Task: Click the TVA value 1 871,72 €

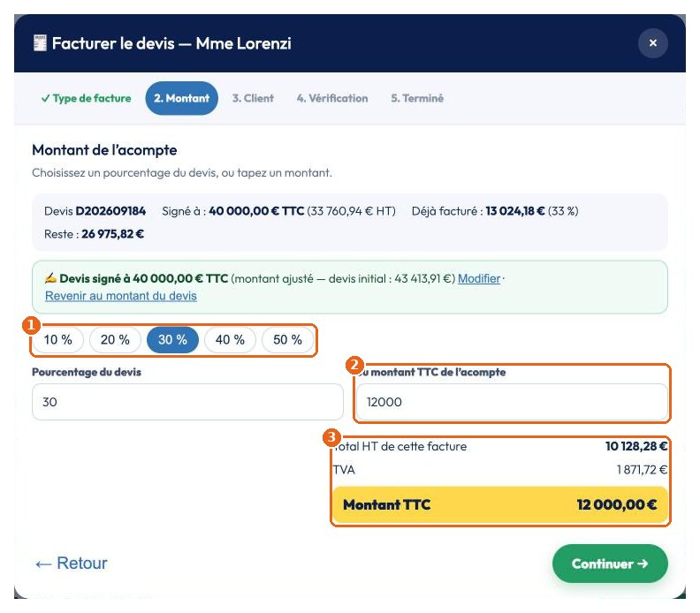Action: 642,470
